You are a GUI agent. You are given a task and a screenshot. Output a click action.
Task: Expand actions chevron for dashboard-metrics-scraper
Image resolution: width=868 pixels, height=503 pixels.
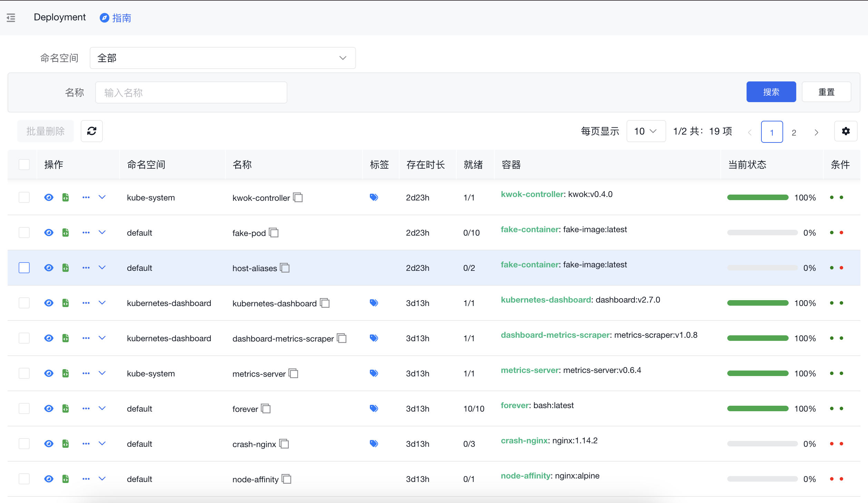[102, 338]
